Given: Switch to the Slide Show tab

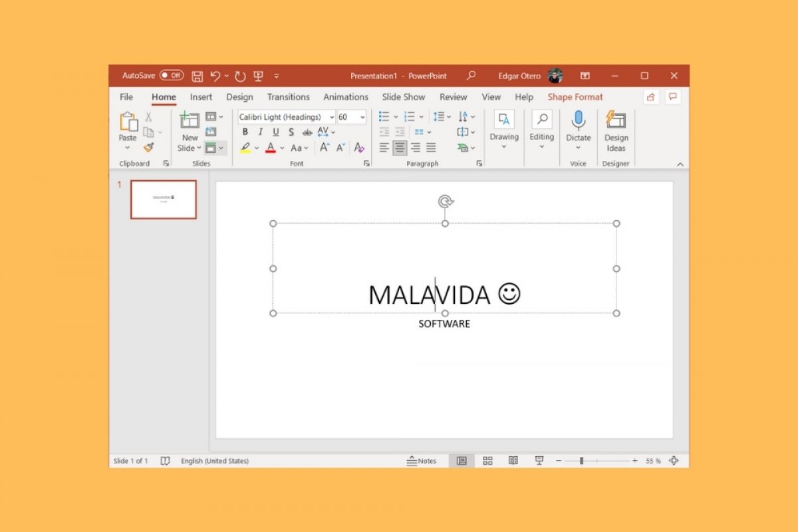Looking at the screenshot, I should [x=404, y=97].
